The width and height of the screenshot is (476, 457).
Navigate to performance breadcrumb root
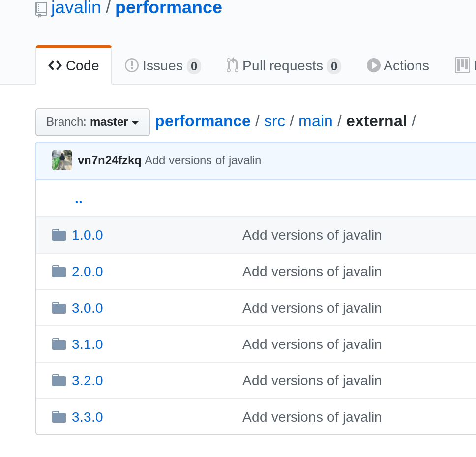click(x=203, y=121)
